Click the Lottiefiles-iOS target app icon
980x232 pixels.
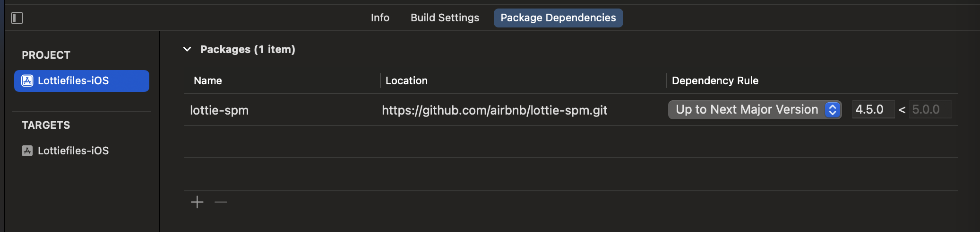pos(27,151)
